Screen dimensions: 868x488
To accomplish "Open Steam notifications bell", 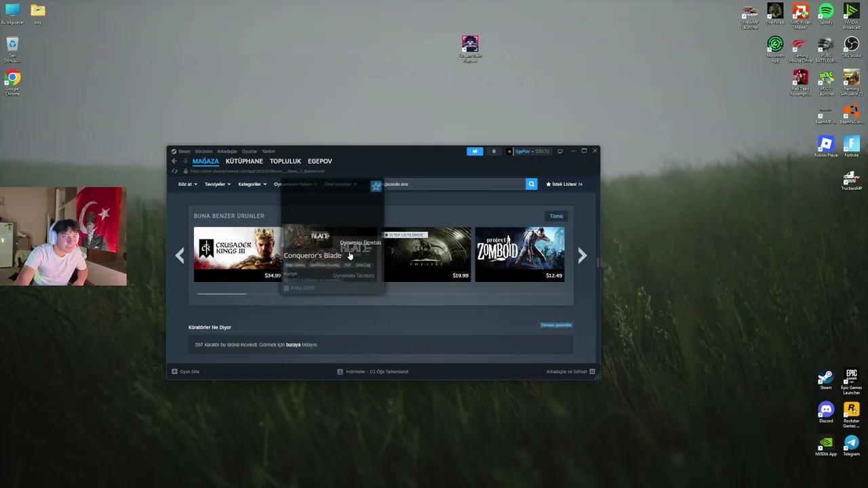I will [x=494, y=151].
